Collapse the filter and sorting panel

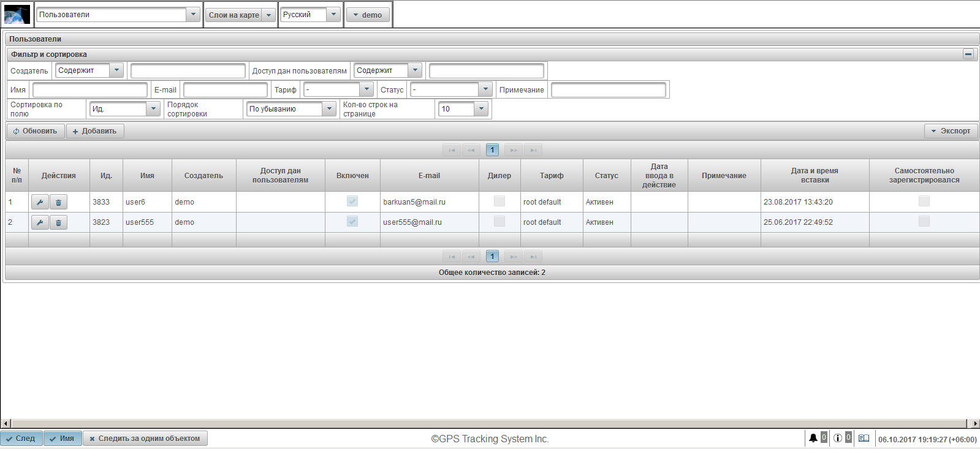[x=968, y=54]
